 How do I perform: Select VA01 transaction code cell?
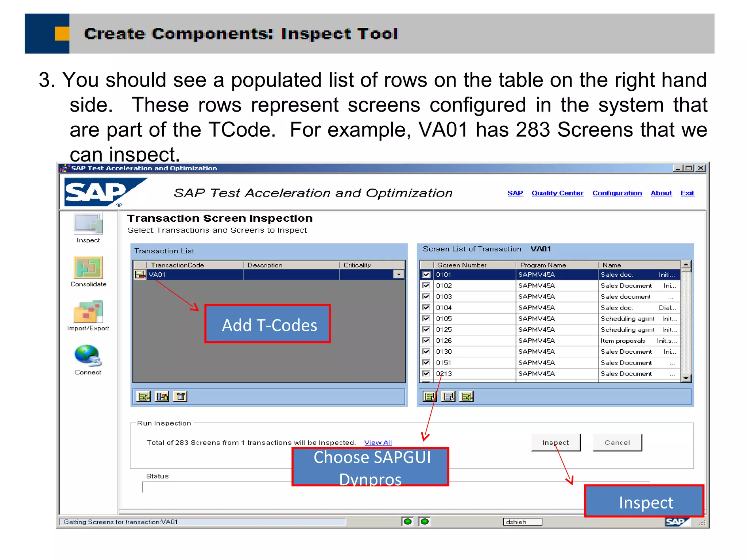(195, 275)
